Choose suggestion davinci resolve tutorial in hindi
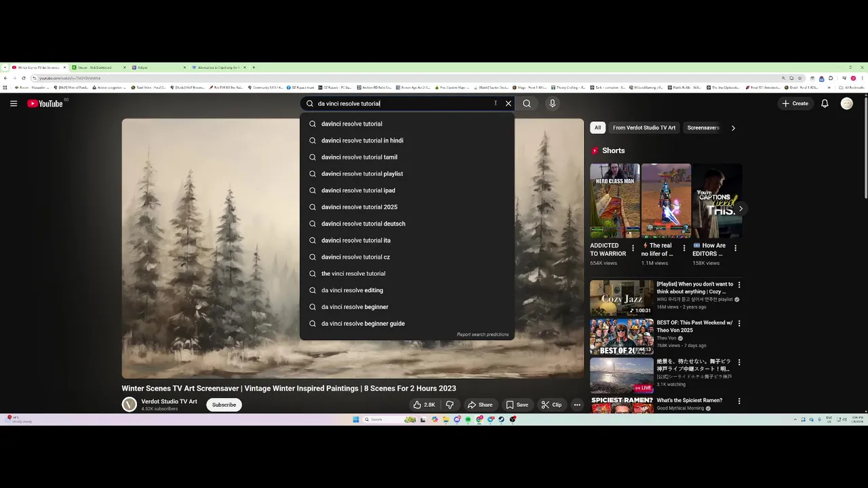The width and height of the screenshot is (868, 488). point(407,140)
